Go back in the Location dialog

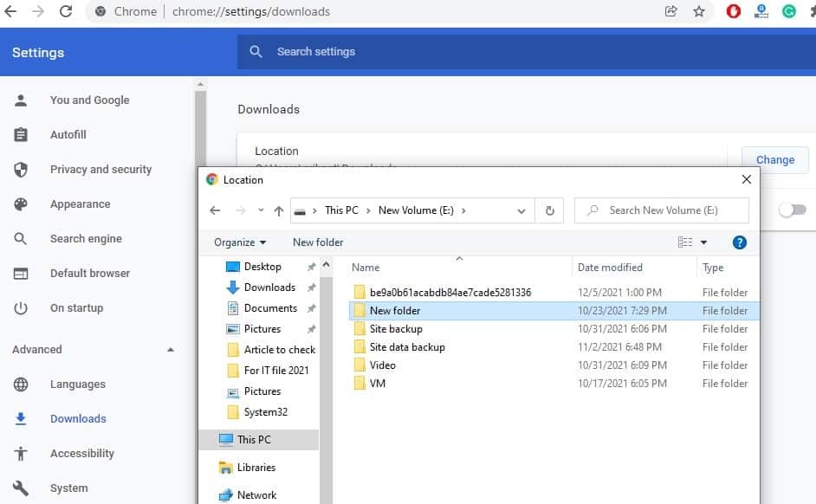(216, 210)
